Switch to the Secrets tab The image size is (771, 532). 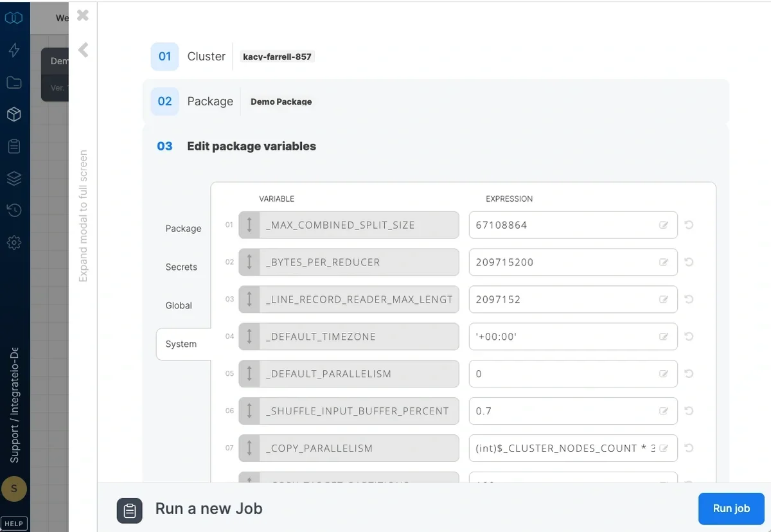click(181, 267)
